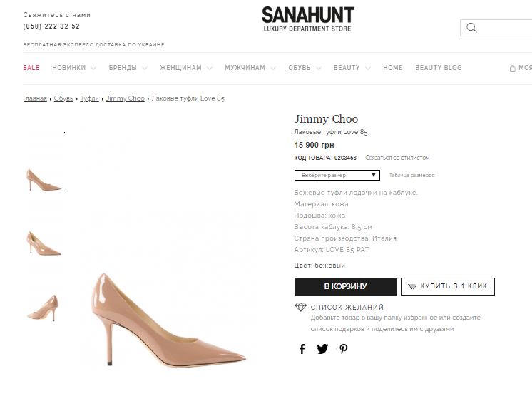The image size is (532, 394).
Task: Open the SALE menu item
Action: tap(31, 68)
